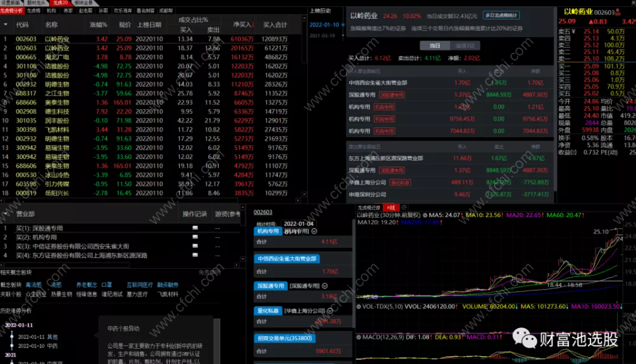Open related stock 塞力医疗
The height and width of the screenshot is (364, 636).
pos(137,294)
